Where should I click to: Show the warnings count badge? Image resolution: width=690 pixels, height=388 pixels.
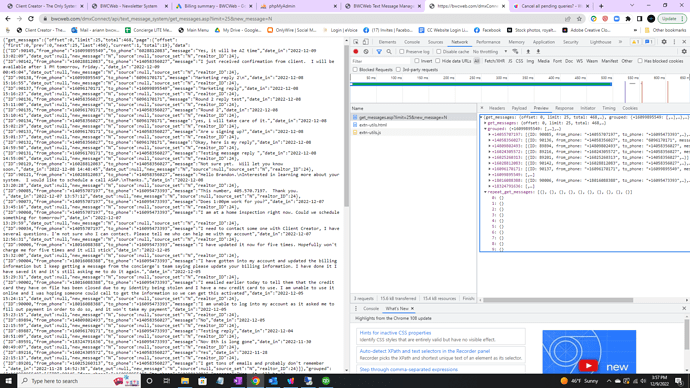[635, 42]
